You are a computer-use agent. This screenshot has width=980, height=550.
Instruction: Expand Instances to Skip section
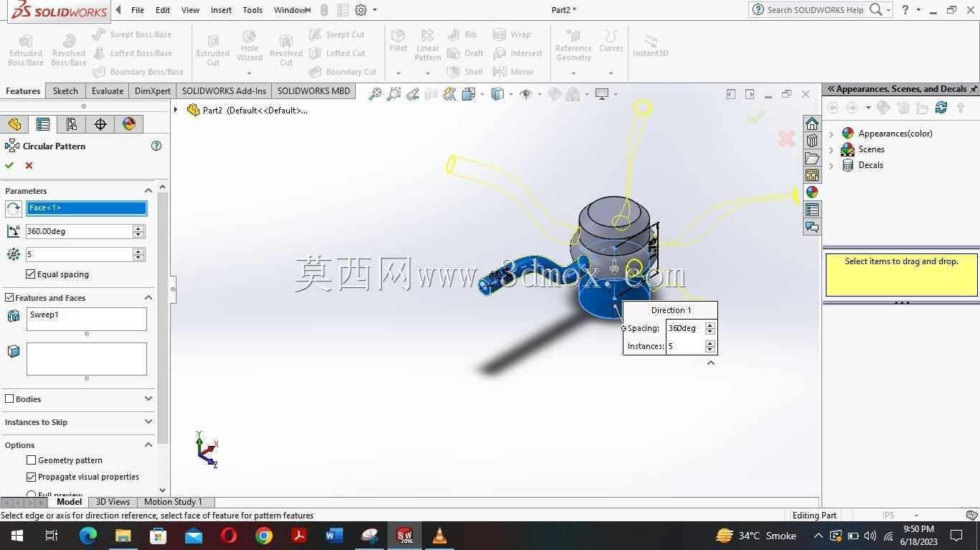pyautogui.click(x=149, y=421)
